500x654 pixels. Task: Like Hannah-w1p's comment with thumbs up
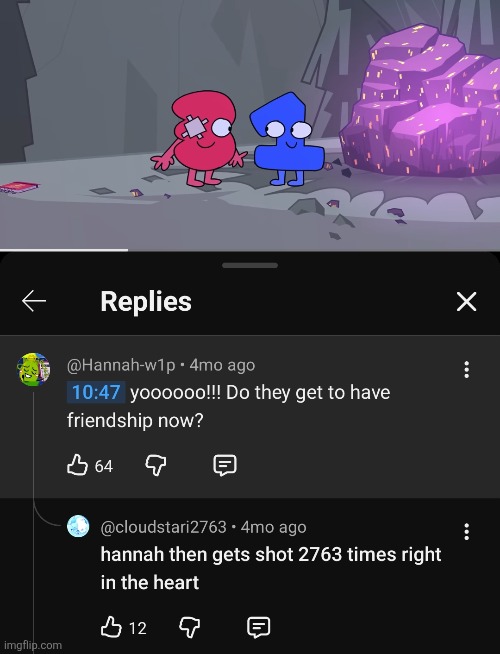coord(78,465)
